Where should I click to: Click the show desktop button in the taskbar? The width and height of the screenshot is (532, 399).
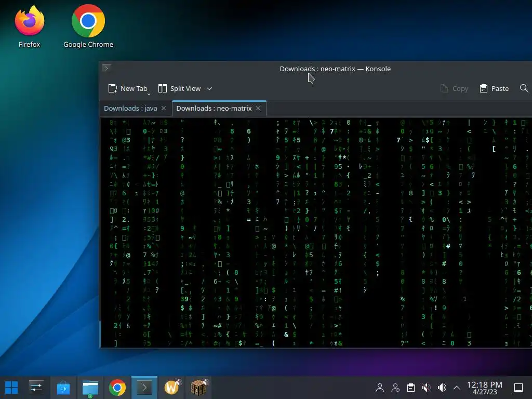[x=518, y=388]
